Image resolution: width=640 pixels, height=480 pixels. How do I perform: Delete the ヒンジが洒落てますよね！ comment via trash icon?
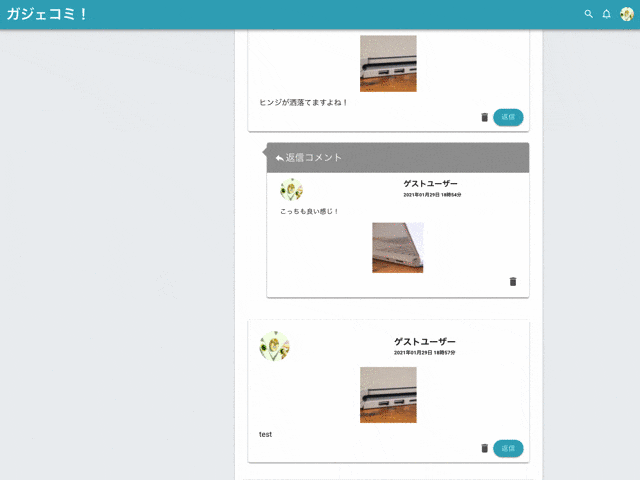click(484, 118)
